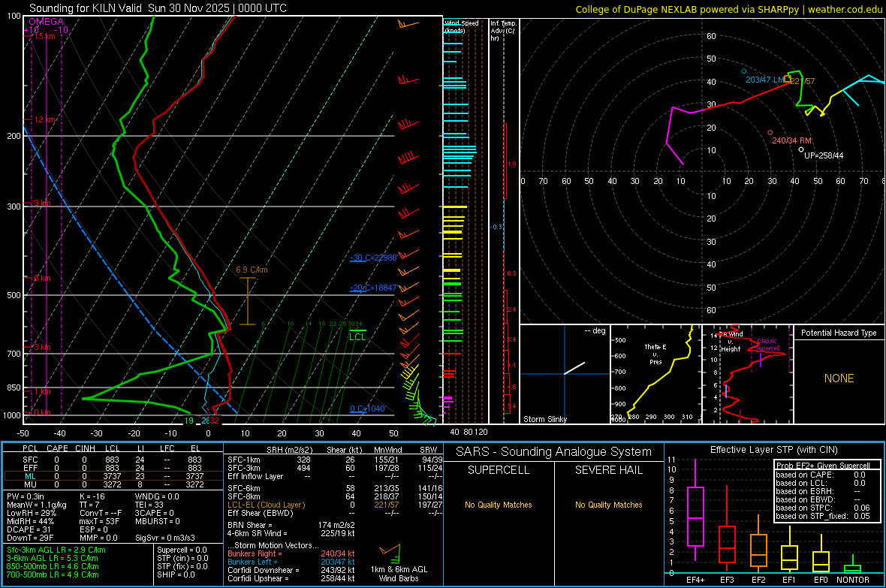Click the '203/47 LM' hodograph marker label

coord(764,80)
